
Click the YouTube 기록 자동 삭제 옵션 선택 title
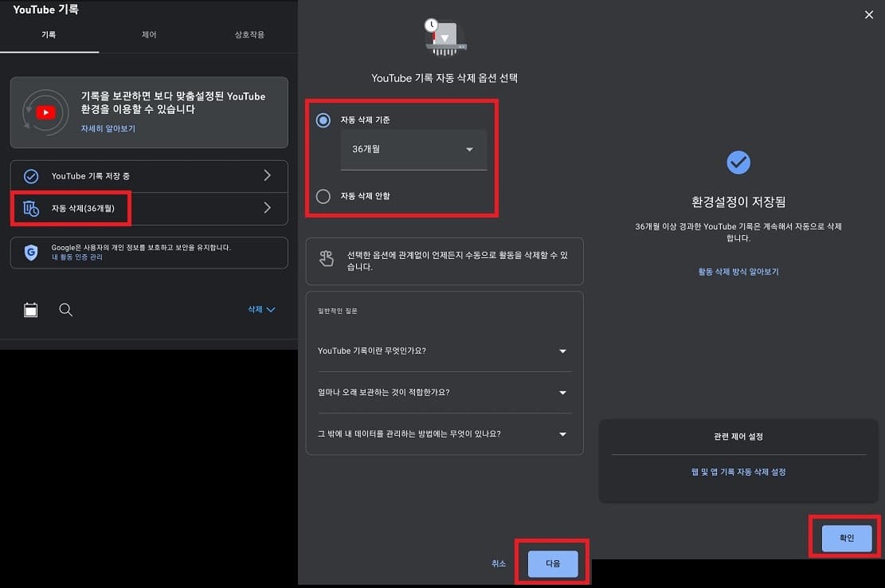pyautogui.click(x=444, y=78)
